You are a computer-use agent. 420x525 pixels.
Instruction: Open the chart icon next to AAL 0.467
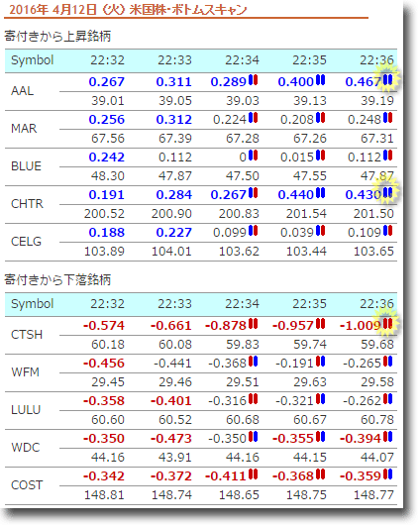point(388,80)
